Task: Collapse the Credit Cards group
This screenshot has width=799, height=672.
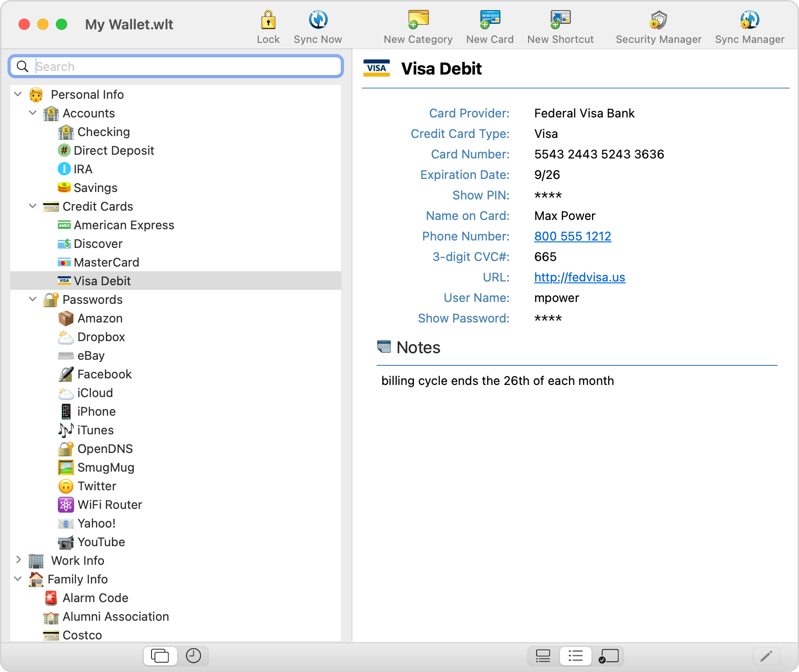Action: [x=33, y=206]
